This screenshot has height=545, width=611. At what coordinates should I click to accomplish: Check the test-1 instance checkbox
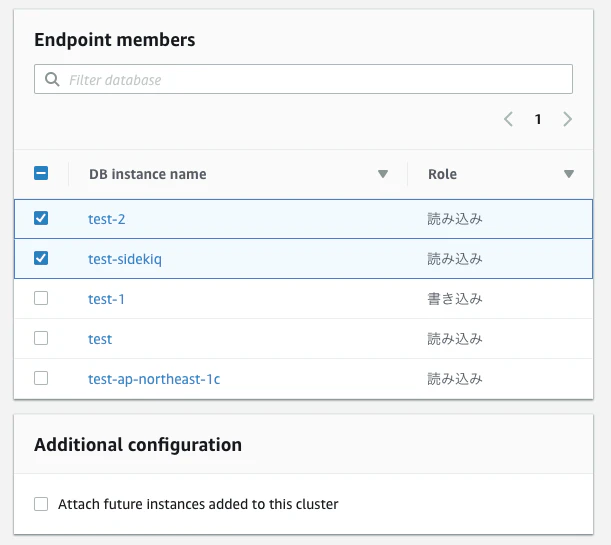click(x=41, y=298)
